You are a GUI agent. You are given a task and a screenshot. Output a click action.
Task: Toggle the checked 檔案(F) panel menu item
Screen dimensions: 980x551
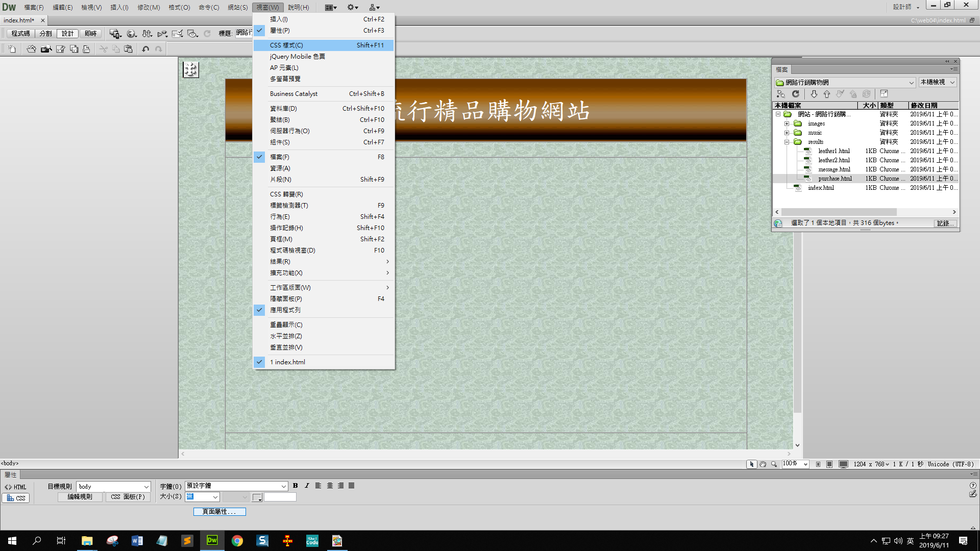[x=280, y=157]
